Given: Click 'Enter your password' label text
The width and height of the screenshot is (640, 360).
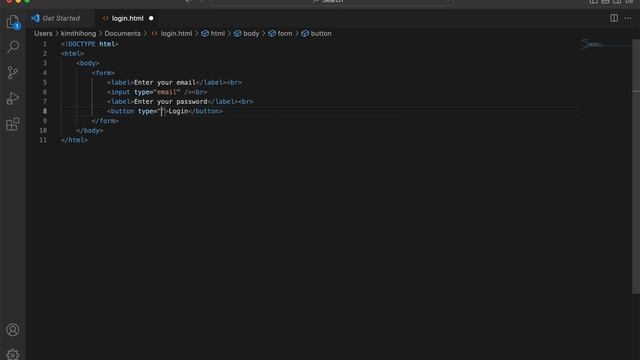Looking at the screenshot, I should tap(171, 102).
